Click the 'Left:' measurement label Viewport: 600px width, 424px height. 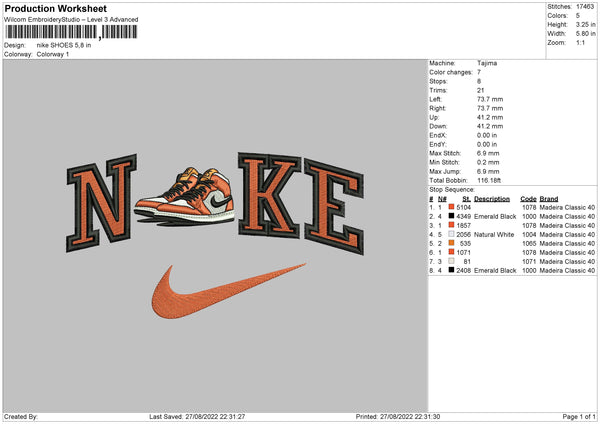tap(436, 99)
